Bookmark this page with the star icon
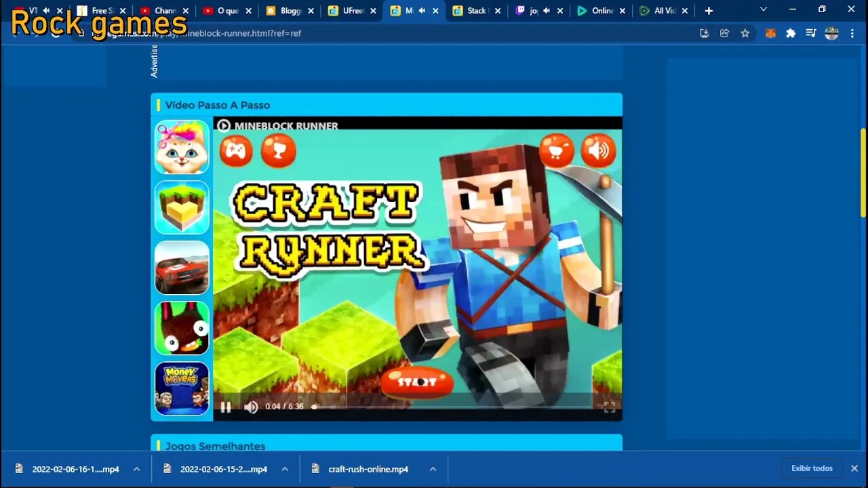868x488 pixels. pos(745,33)
